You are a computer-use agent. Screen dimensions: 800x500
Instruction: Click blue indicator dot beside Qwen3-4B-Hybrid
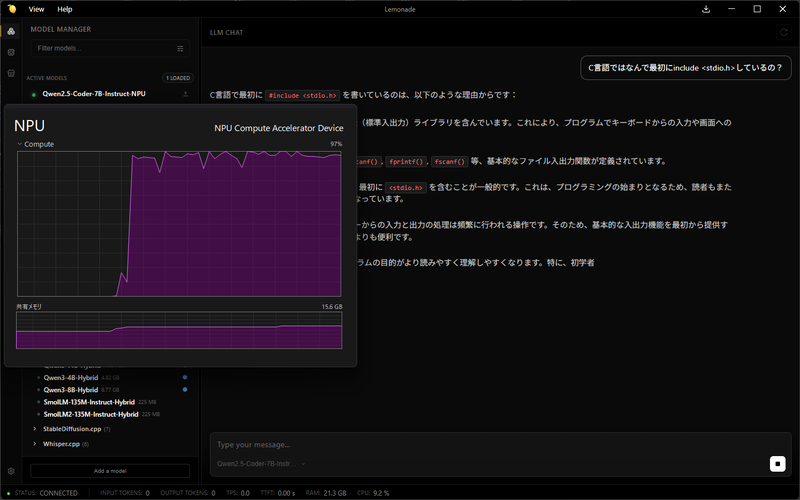pos(185,378)
